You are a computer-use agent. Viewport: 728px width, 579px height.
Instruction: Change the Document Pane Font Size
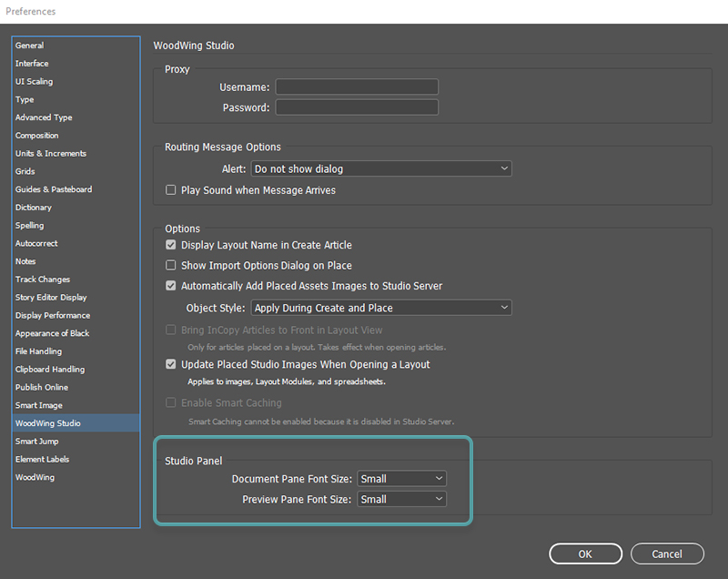point(401,478)
